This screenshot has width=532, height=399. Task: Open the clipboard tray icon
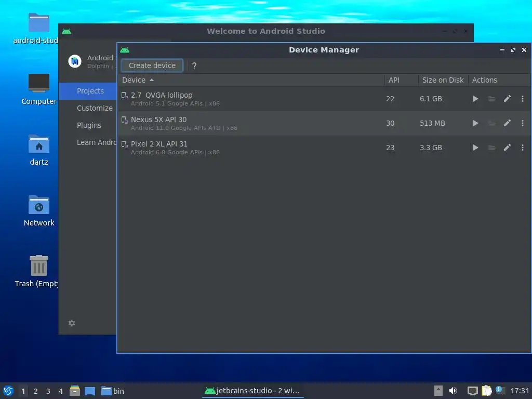click(486, 391)
